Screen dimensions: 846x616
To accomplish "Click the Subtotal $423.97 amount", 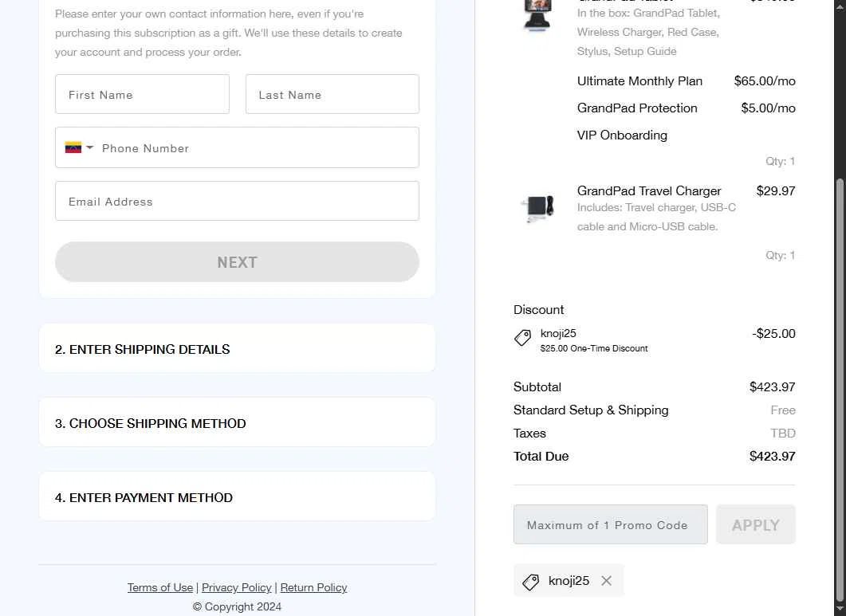I will click(772, 386).
